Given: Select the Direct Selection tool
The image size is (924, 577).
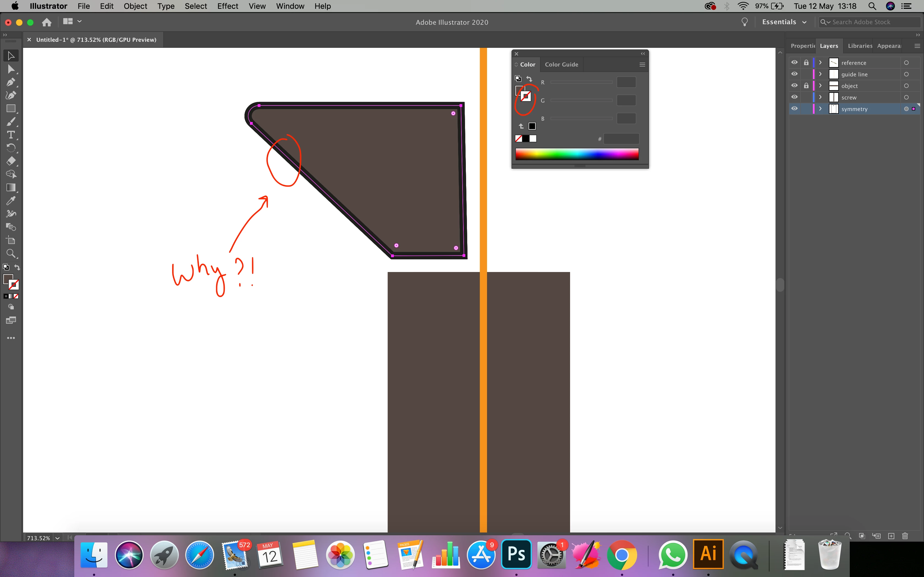Looking at the screenshot, I should (11, 69).
